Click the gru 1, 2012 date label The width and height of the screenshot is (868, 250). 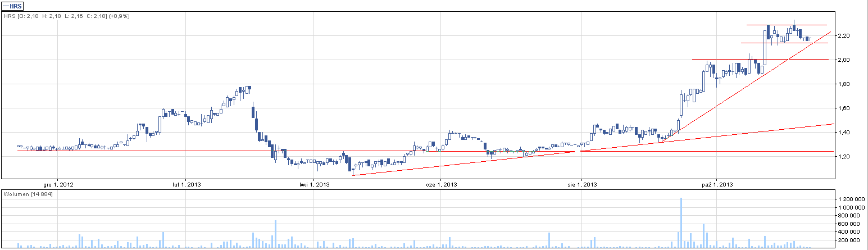[x=58, y=184]
